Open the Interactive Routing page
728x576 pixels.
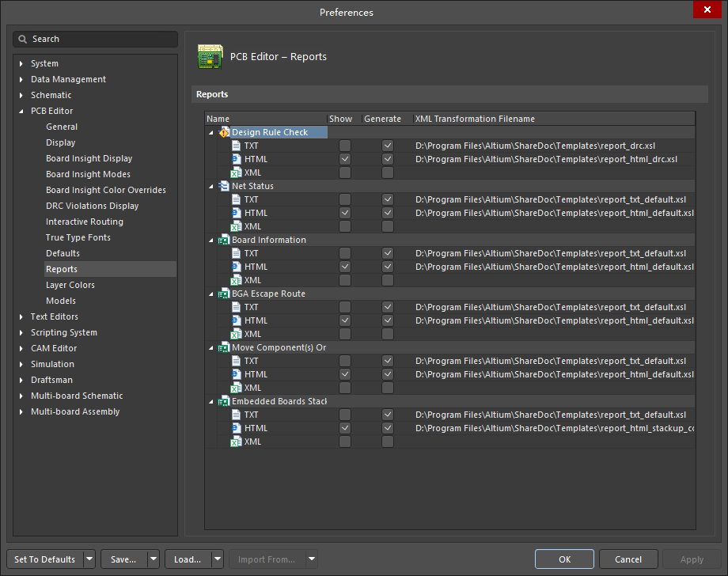click(85, 222)
